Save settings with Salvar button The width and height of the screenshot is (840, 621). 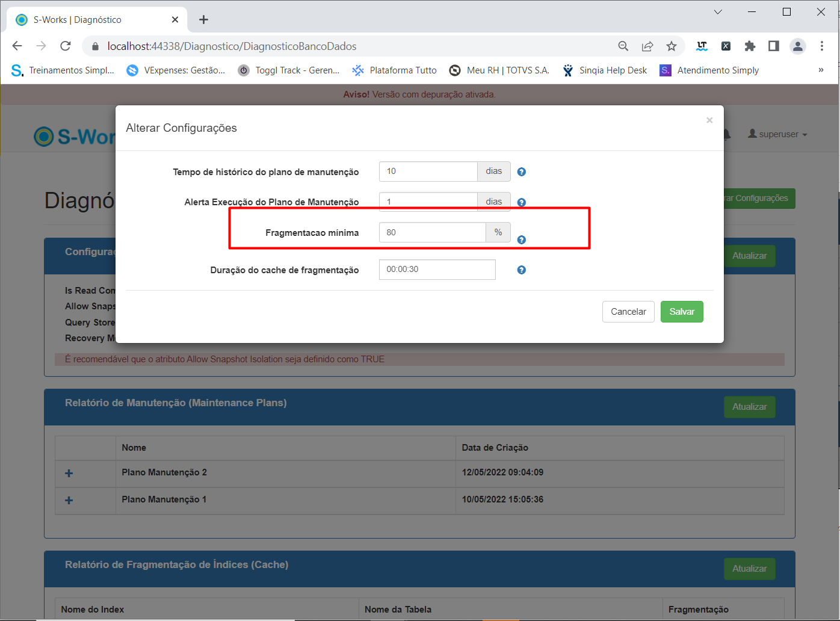click(682, 312)
